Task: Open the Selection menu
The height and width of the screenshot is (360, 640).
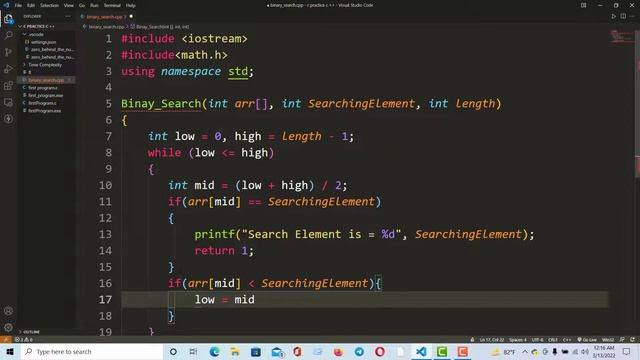Action: [49, 5]
